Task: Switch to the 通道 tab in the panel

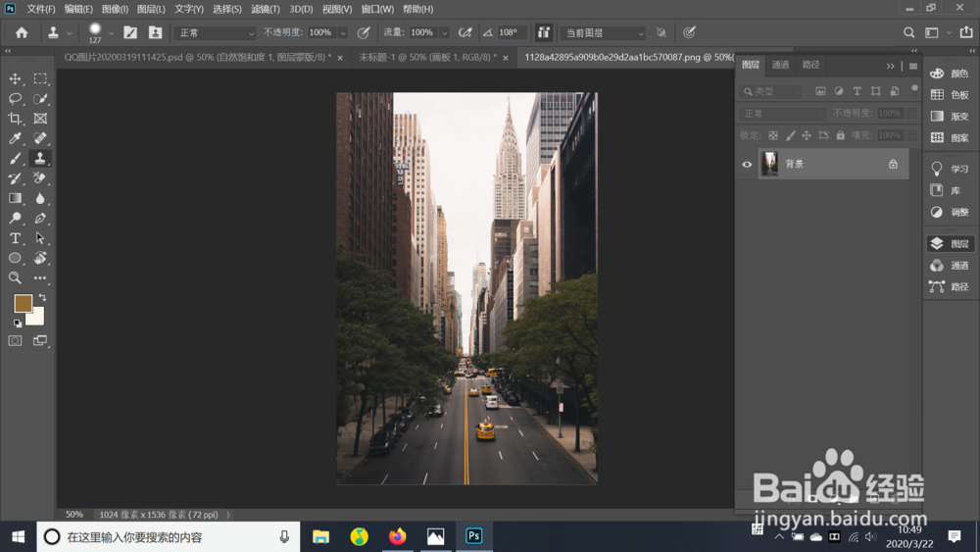Action: tap(780, 65)
